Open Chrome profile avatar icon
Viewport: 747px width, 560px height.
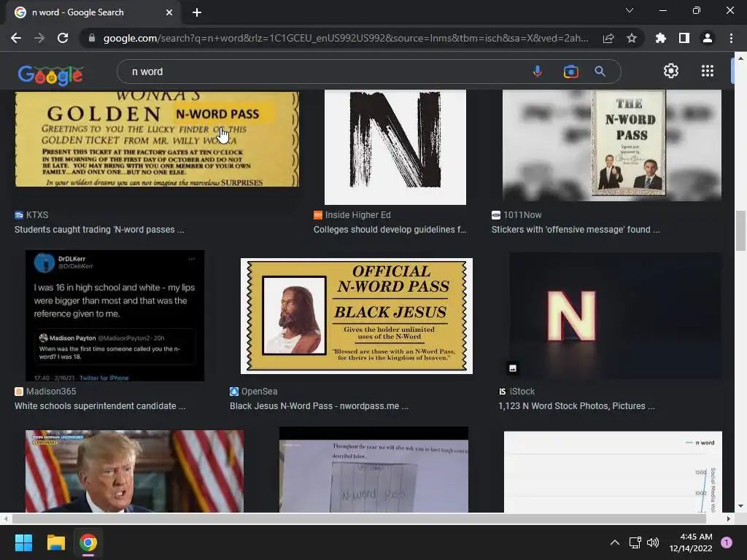(708, 38)
